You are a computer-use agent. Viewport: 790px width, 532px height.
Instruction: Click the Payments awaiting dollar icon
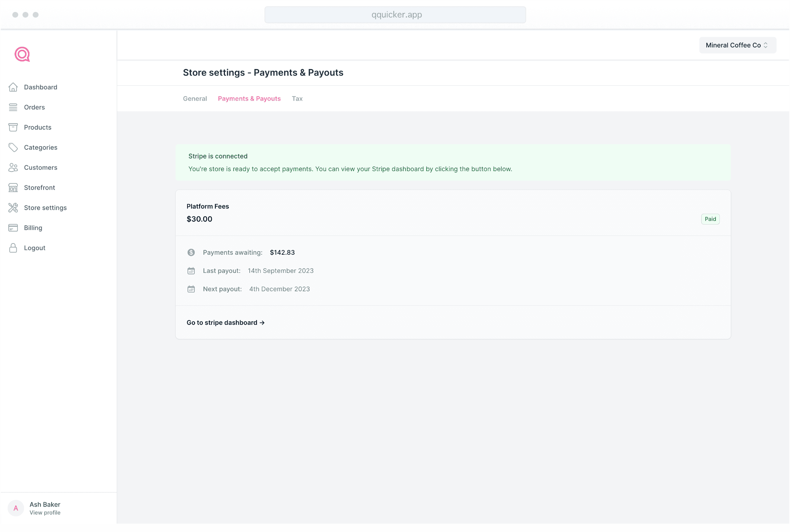(191, 253)
